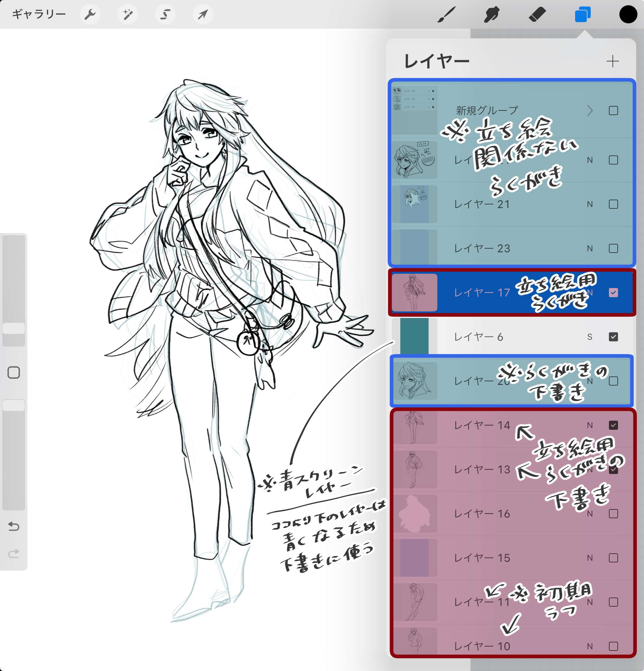Show レイヤー 15 via its checkbox
644x671 pixels.
point(613,558)
